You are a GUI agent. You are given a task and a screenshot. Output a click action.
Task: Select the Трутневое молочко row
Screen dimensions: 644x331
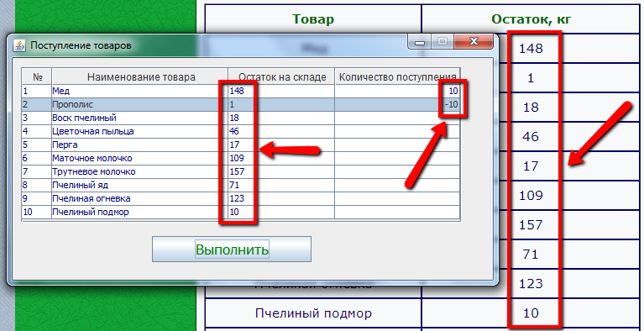coord(241,171)
